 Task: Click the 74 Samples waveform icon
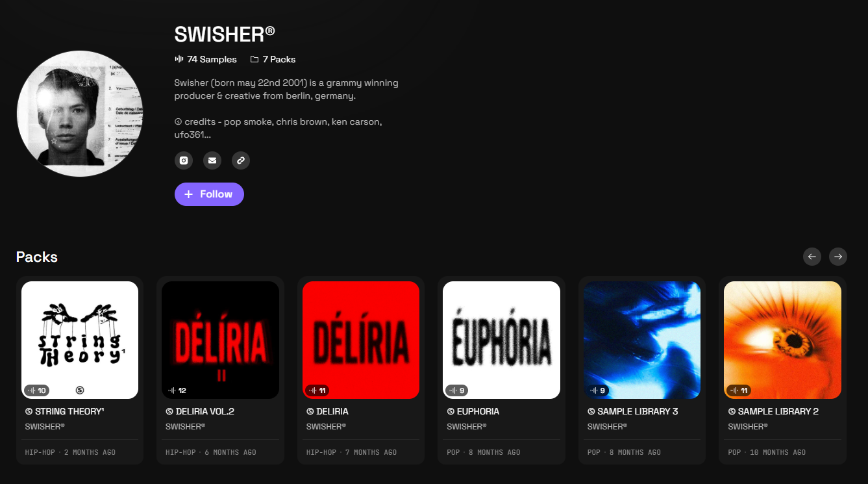coord(179,59)
